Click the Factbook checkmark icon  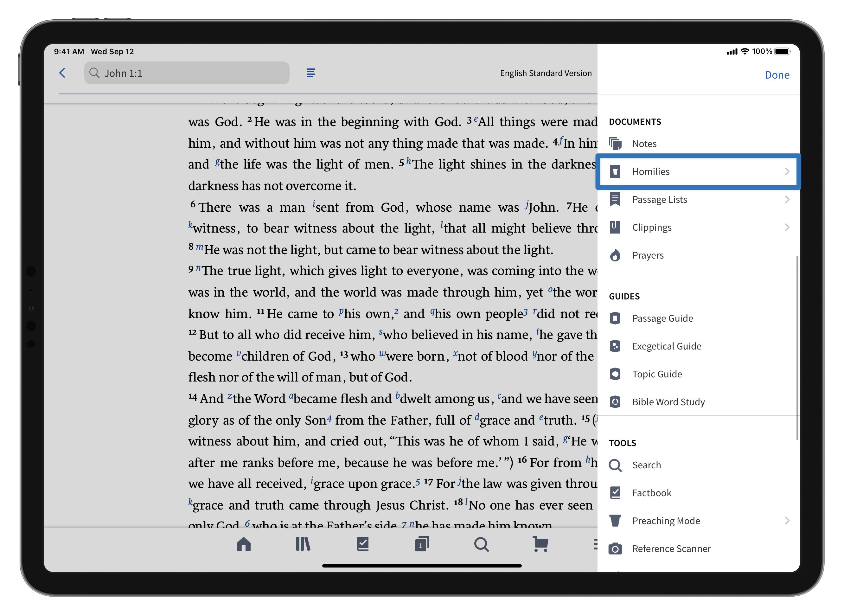615,493
